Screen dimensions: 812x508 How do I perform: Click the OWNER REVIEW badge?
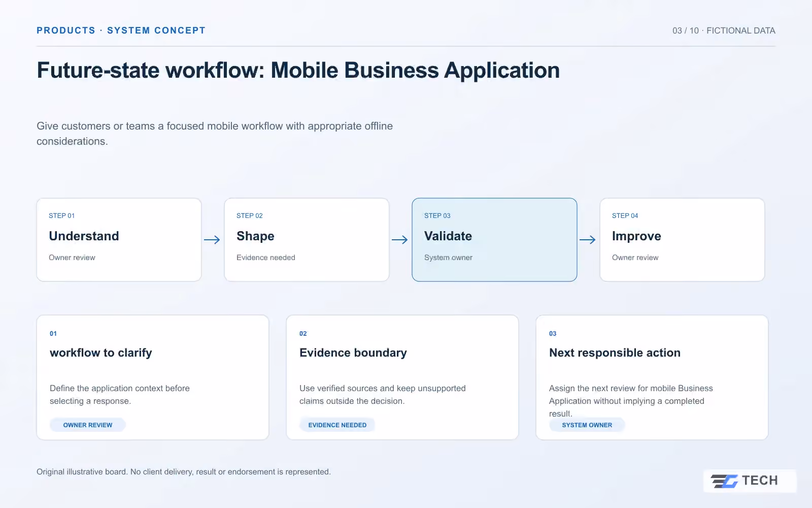click(x=88, y=425)
